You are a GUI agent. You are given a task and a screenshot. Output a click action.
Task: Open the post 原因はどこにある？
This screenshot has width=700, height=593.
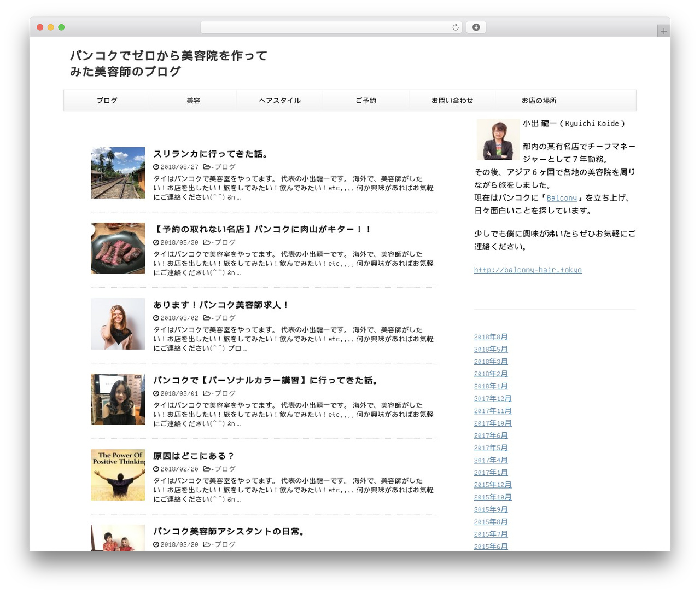[194, 456]
